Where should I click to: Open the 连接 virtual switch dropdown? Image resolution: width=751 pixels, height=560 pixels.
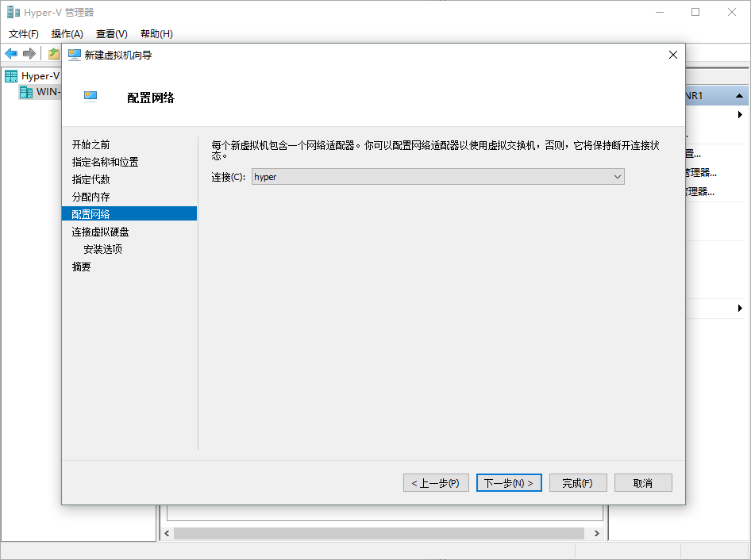pos(437,177)
